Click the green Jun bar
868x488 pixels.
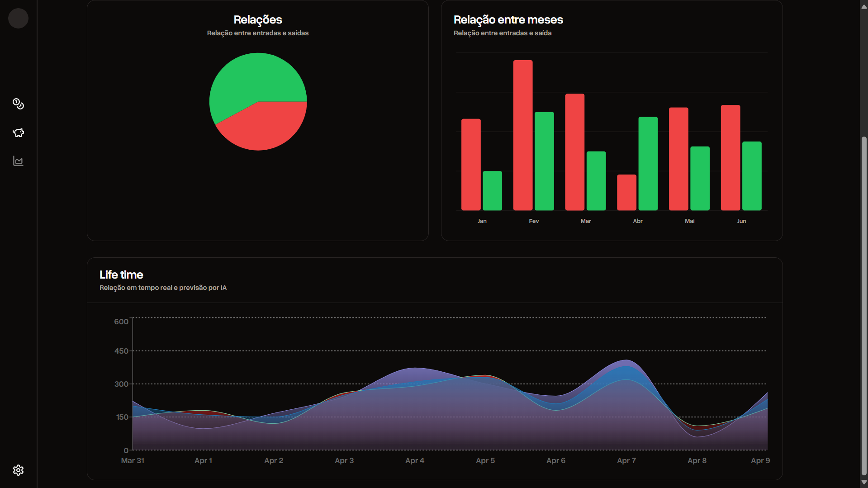pos(752,176)
